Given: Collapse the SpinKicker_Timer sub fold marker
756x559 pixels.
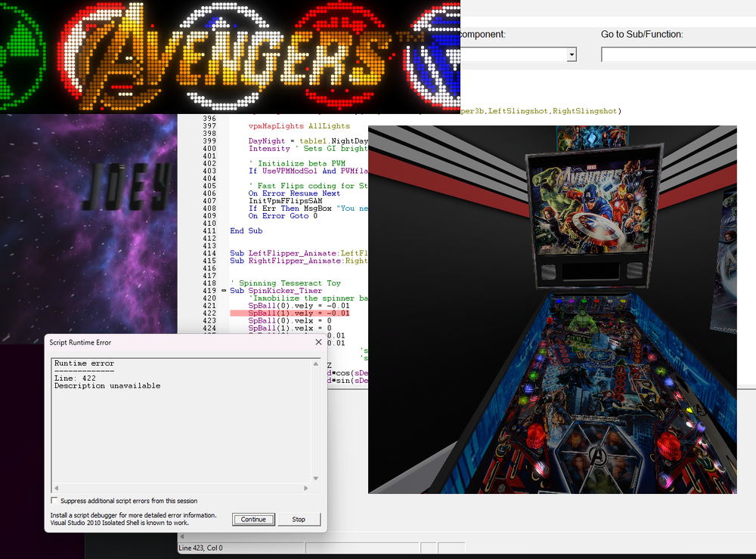Looking at the screenshot, I should click(224, 291).
